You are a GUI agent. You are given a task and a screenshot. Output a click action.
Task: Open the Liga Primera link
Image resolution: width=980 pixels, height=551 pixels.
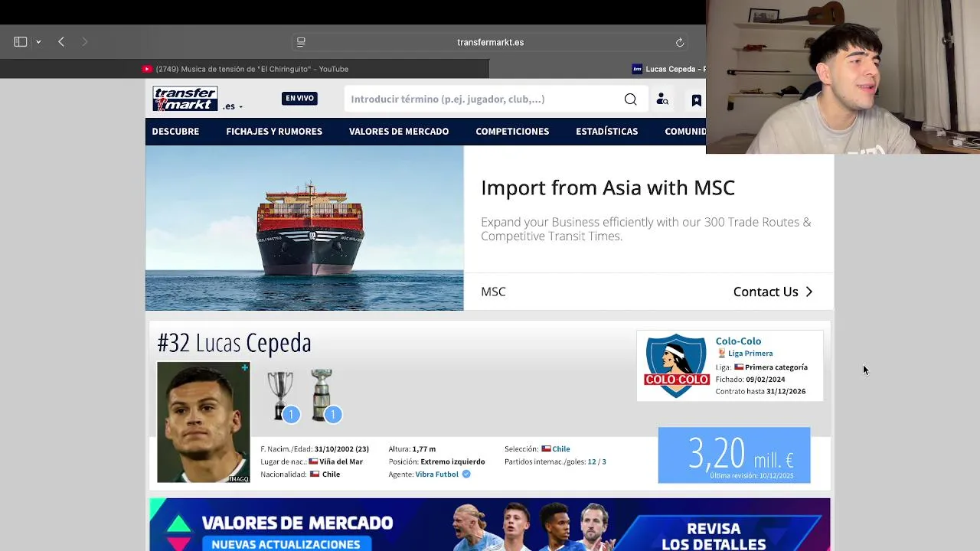750,354
